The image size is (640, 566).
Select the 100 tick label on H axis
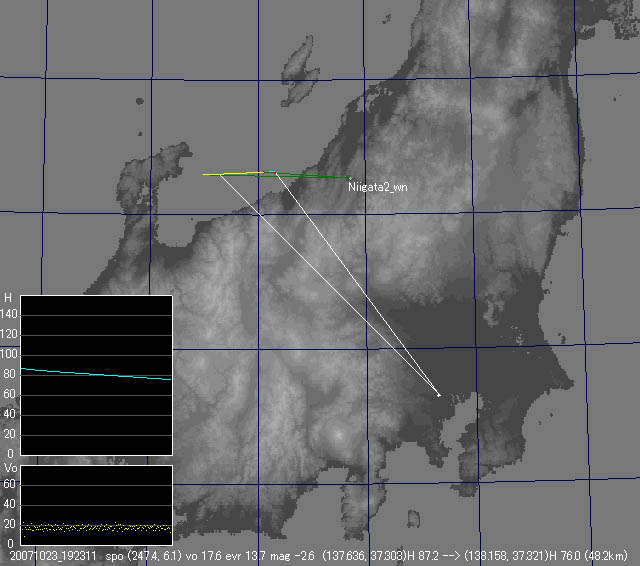click(x=9, y=354)
